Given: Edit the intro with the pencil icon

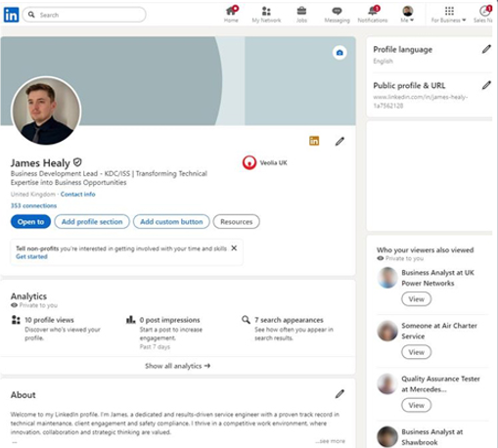Looking at the screenshot, I should (x=340, y=141).
